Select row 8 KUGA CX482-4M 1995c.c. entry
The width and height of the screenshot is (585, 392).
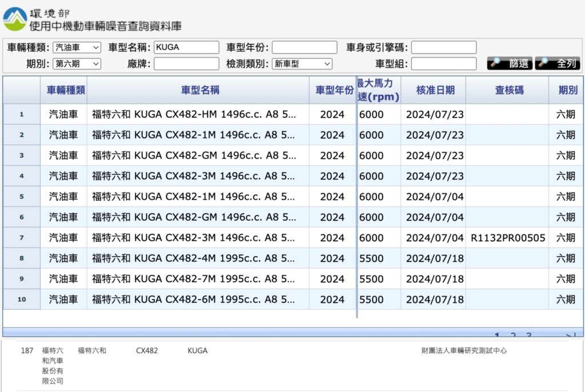pos(193,258)
